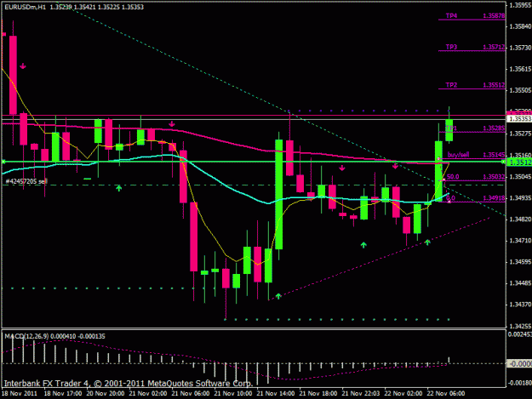Viewport: 532px width, 399px height.
Task: Click the 1.34255 price axis label
Action: coord(520,326)
